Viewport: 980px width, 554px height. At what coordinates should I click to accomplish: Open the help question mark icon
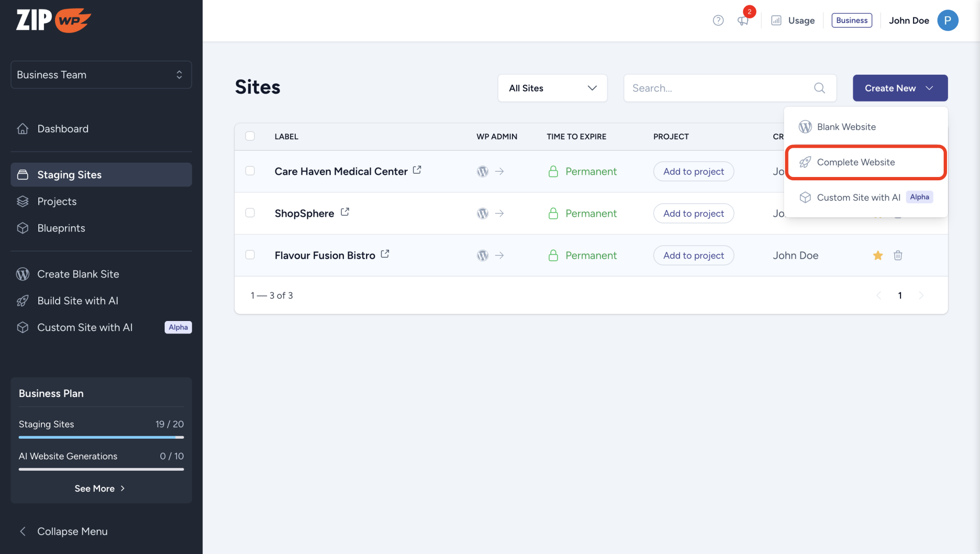[718, 21]
